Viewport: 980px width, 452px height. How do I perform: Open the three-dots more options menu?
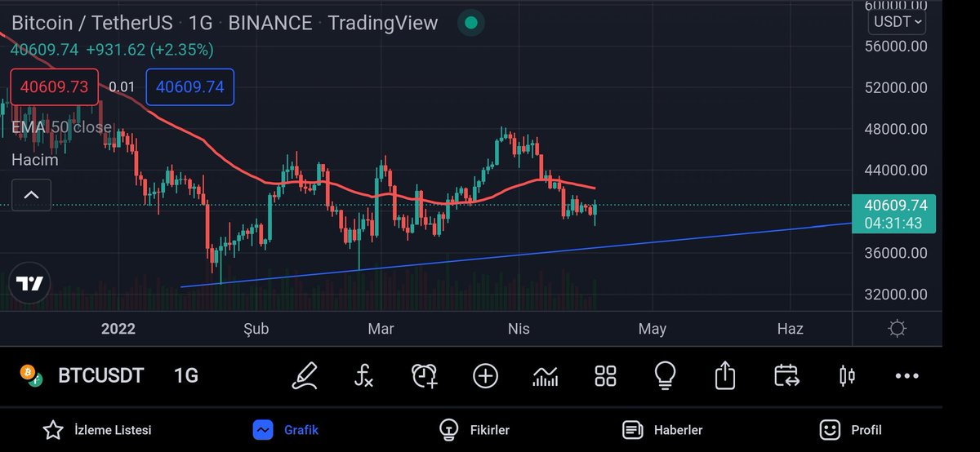click(906, 376)
